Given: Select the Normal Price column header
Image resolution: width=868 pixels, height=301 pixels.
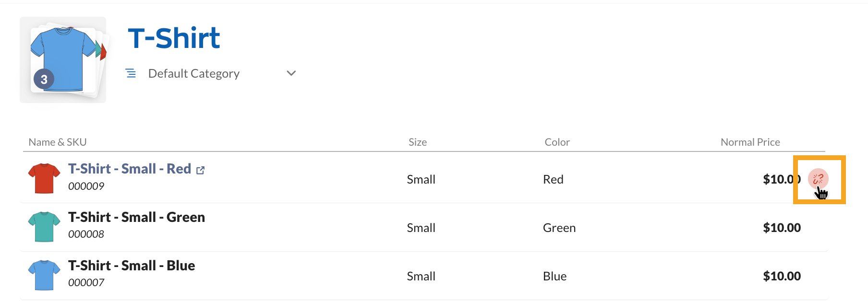Looking at the screenshot, I should pyautogui.click(x=750, y=142).
